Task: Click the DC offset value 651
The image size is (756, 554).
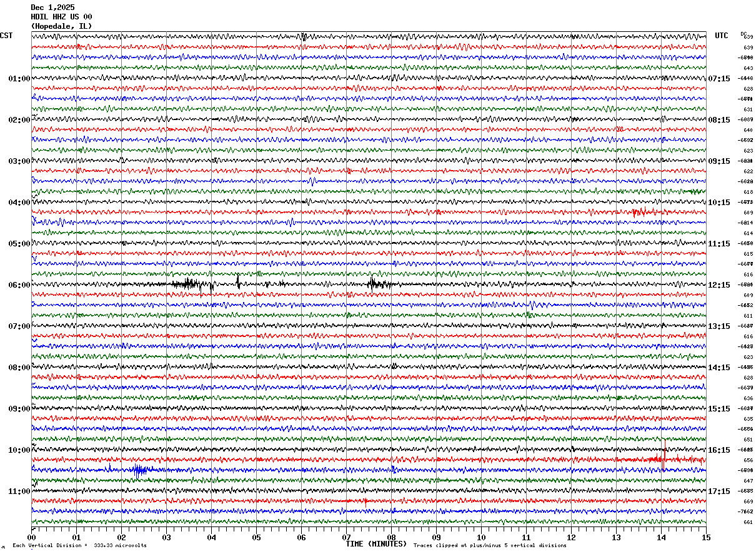Action: coord(748,440)
